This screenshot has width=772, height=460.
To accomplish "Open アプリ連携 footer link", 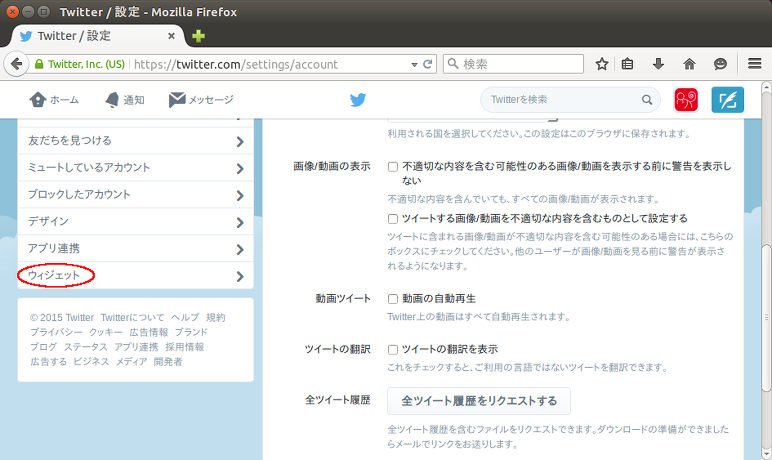I will [136, 347].
